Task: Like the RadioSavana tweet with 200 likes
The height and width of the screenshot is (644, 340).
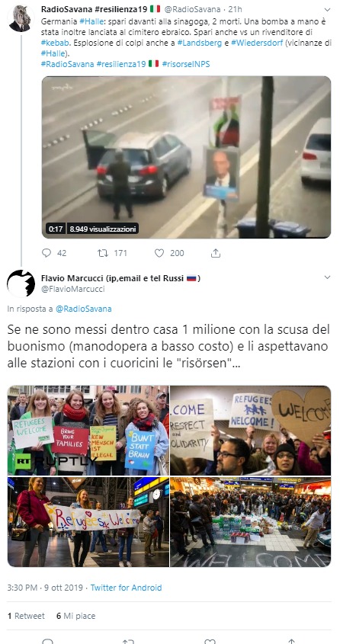Action: (159, 253)
